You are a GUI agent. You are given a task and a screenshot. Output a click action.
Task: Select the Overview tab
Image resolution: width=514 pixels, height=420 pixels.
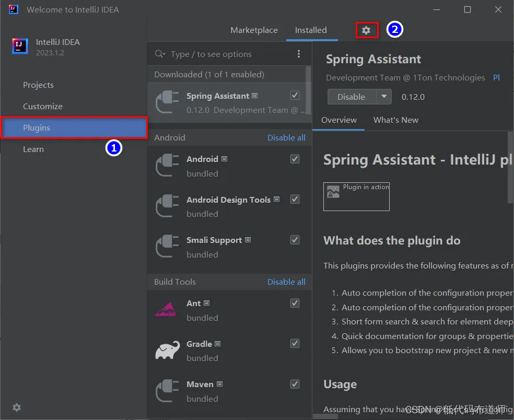point(338,120)
